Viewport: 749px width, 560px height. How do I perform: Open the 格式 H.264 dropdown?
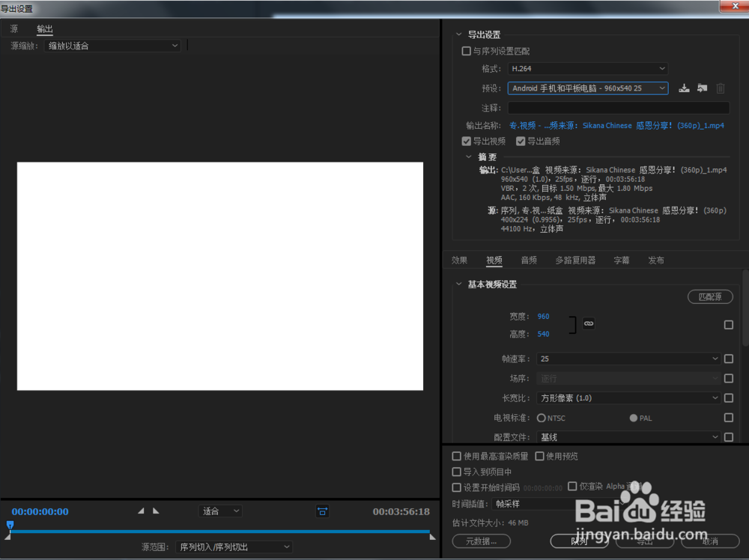tap(587, 69)
